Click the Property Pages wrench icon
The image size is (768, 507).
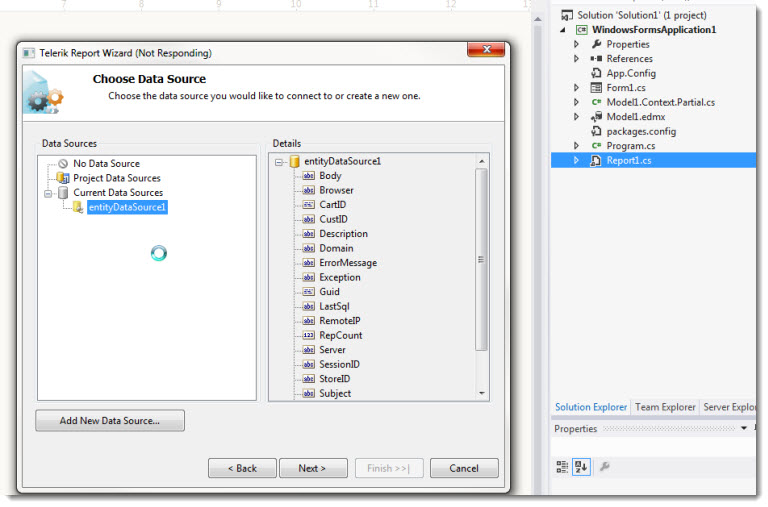click(605, 466)
